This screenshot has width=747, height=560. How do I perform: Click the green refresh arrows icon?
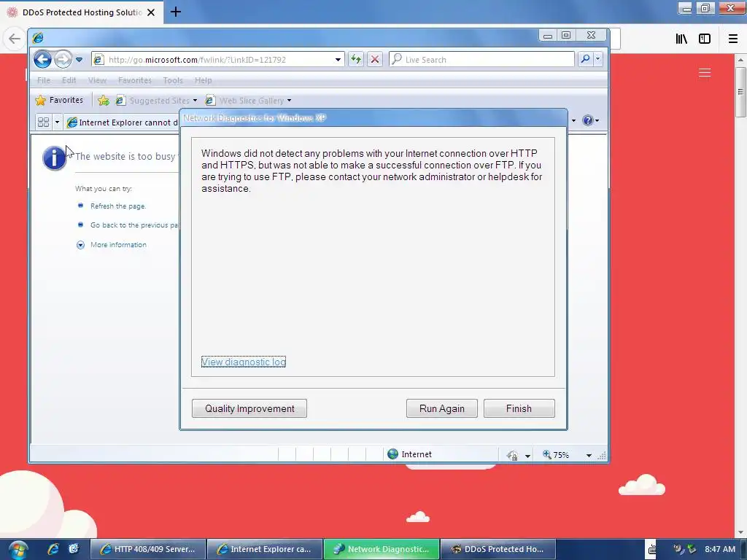point(356,60)
